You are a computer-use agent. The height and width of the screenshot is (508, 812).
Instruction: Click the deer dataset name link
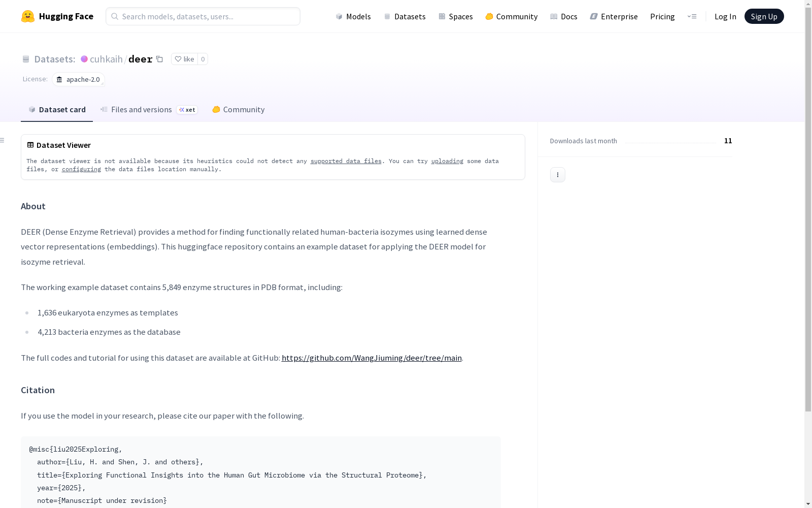pos(141,59)
